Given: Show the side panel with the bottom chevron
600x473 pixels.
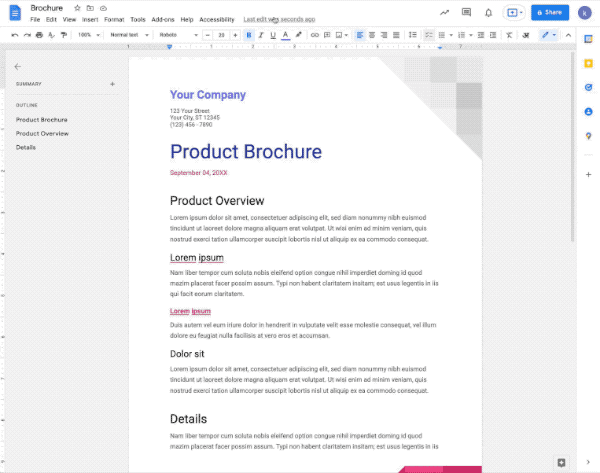Looking at the screenshot, I should tap(589, 462).
